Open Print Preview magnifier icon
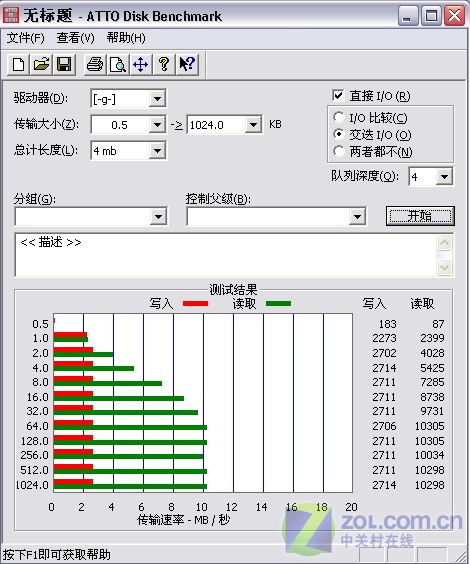Screen dimensions: 470x564 [x=118, y=65]
